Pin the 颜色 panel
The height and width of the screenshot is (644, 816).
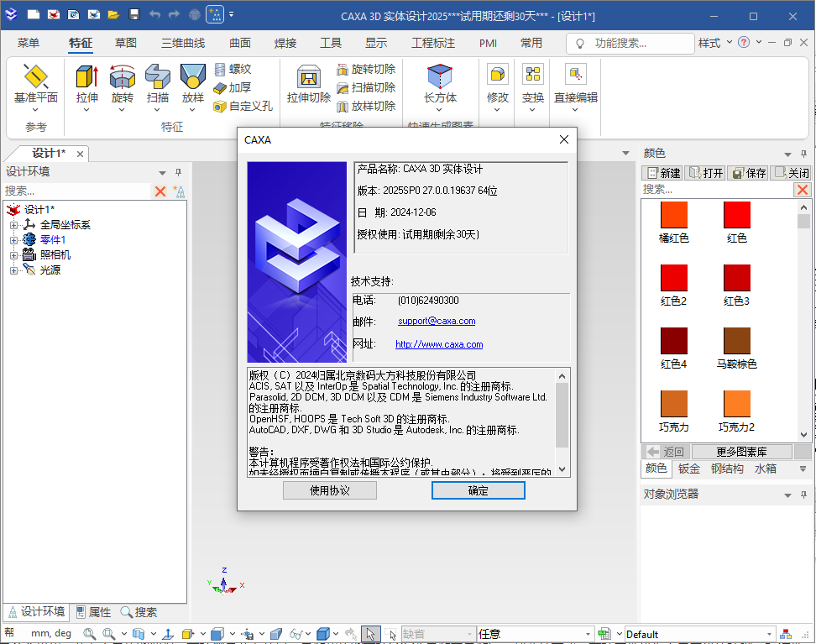(x=803, y=154)
